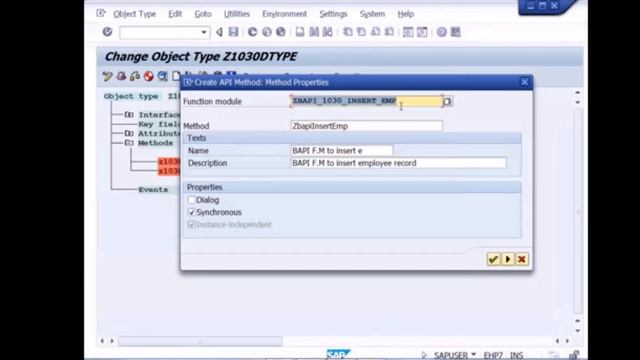Image resolution: width=640 pixels, height=360 pixels.
Task: Open the command field dropdown arrow
Action: coord(204,32)
